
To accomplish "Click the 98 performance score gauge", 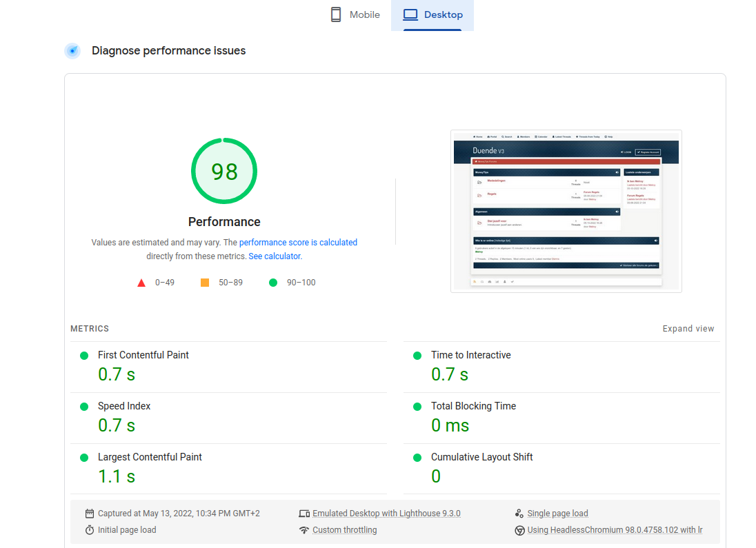I will pos(224,171).
